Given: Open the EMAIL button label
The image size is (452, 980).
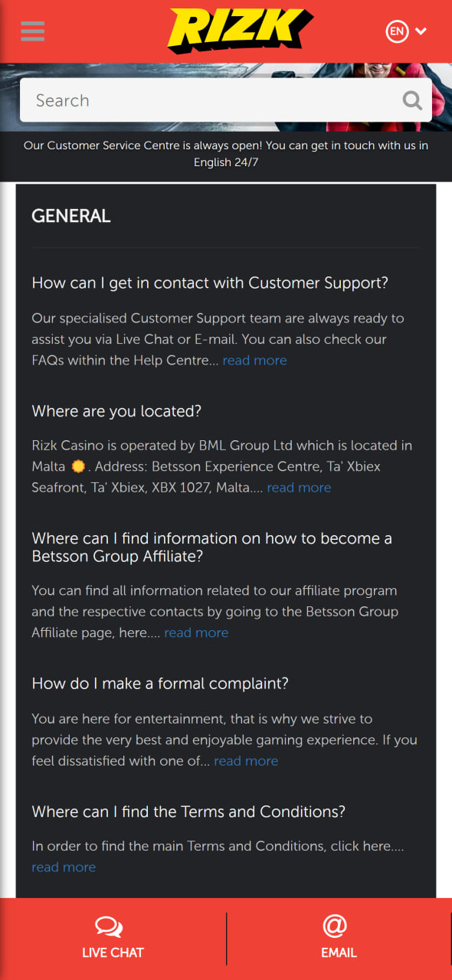Looking at the screenshot, I should point(339,953).
